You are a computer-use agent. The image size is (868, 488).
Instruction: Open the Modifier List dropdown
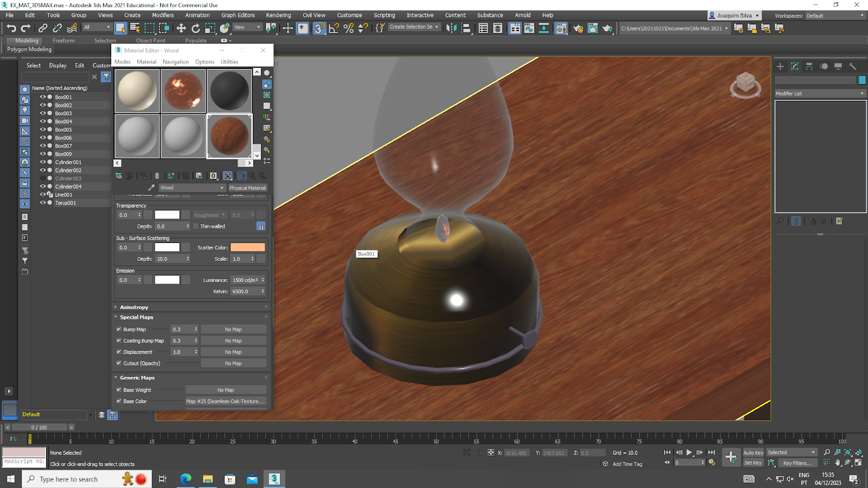820,93
